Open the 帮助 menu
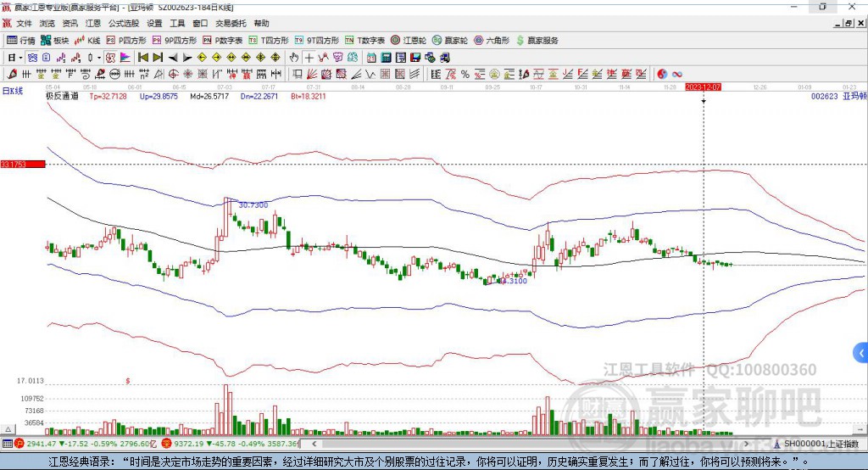The image size is (868, 470). pos(261,23)
